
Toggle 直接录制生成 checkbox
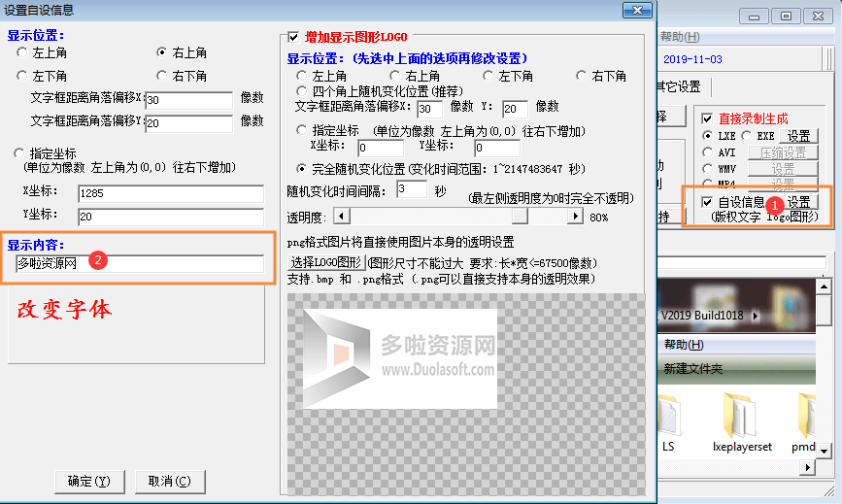point(707,118)
